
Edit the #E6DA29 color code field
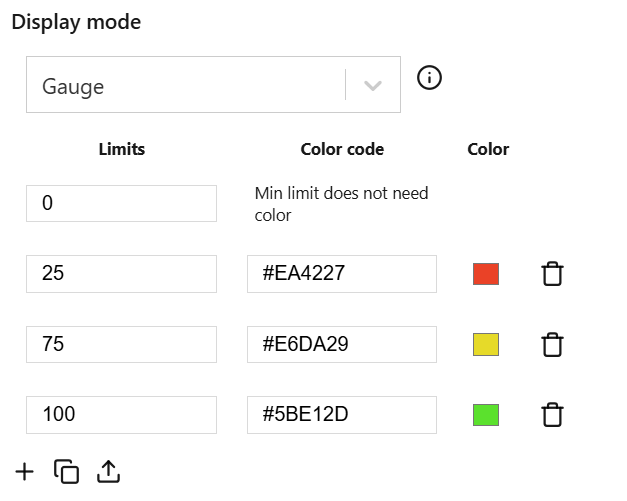(x=341, y=344)
